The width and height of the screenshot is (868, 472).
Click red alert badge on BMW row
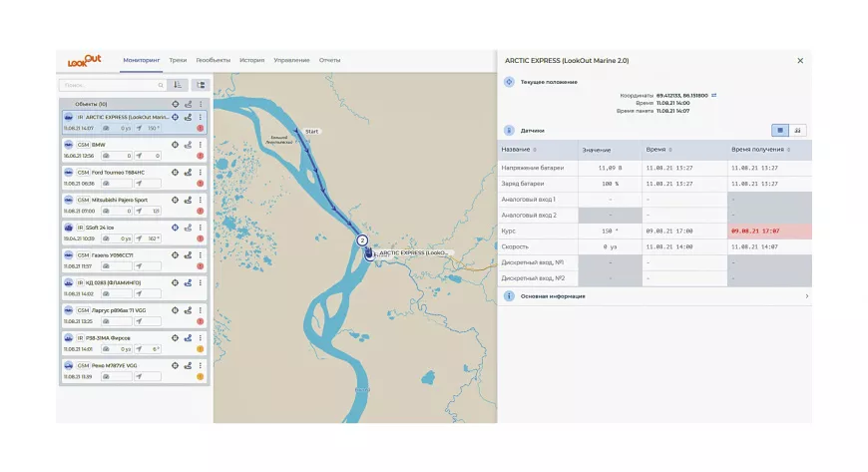[x=201, y=156]
